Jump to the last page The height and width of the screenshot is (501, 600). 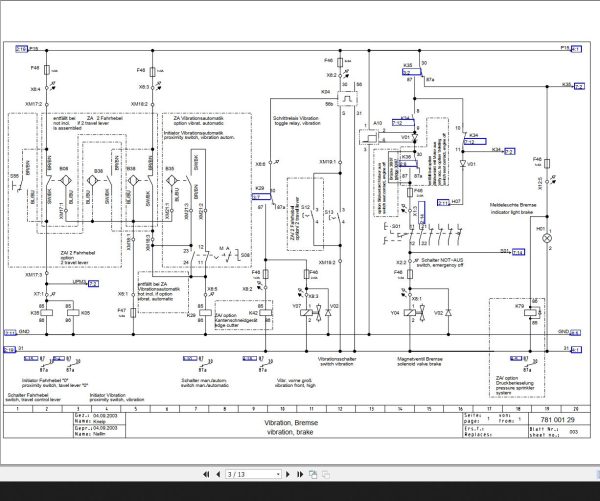[x=300, y=474]
